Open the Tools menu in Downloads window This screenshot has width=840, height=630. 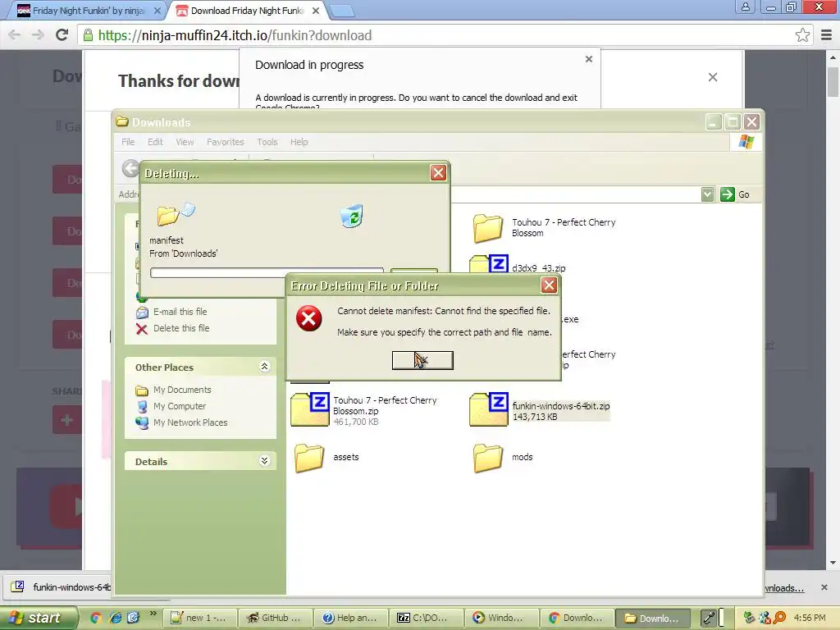click(x=267, y=142)
